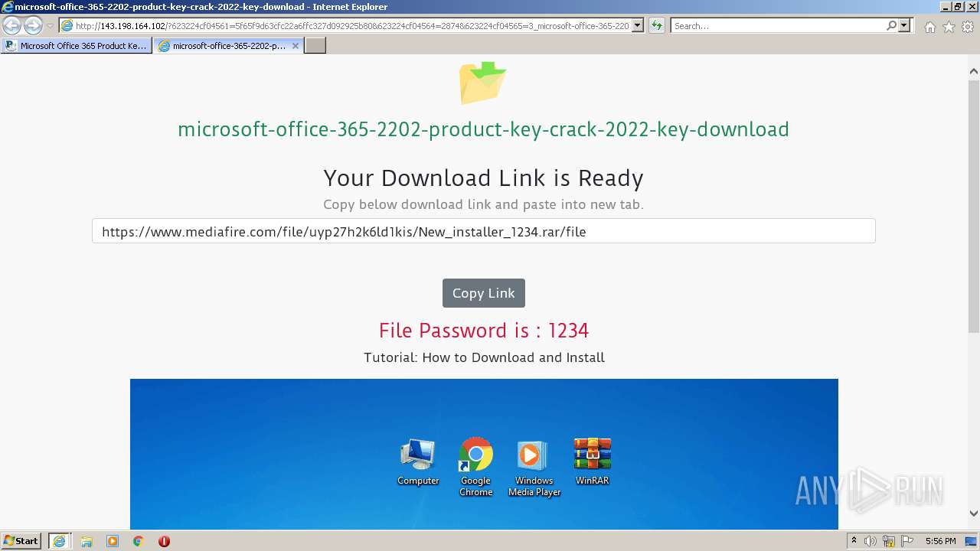The height and width of the screenshot is (551, 980).
Task: Click the File Password is : 1234 text
Action: (483, 331)
